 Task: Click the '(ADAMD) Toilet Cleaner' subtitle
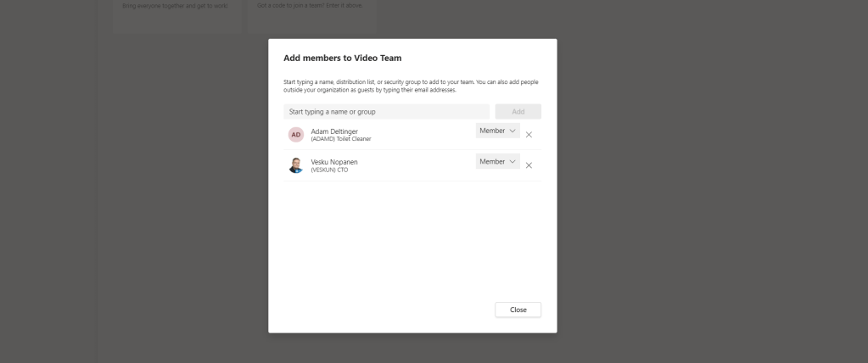click(x=341, y=139)
